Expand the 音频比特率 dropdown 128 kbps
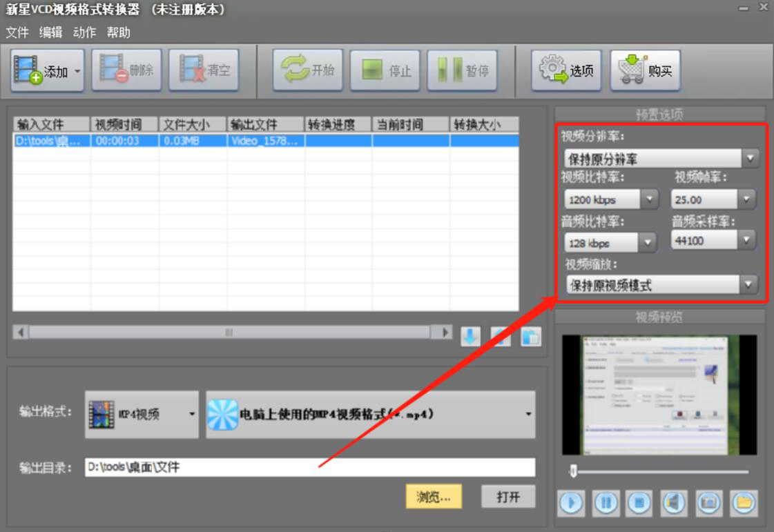The width and height of the screenshot is (774, 532). [647, 242]
